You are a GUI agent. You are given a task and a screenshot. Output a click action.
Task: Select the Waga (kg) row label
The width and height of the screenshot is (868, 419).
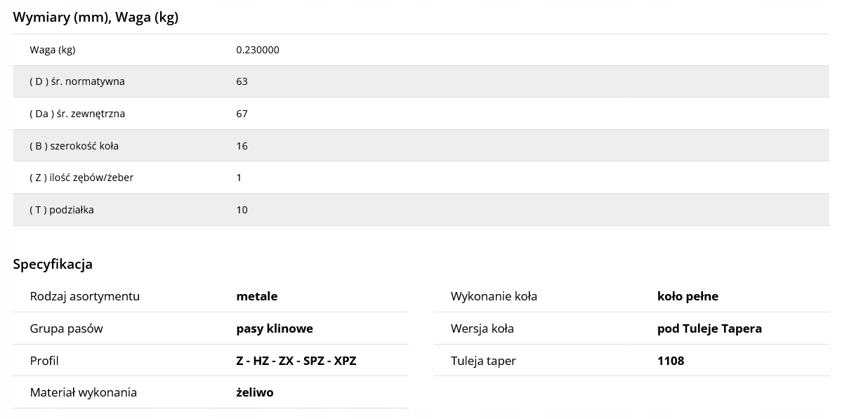click(53, 50)
